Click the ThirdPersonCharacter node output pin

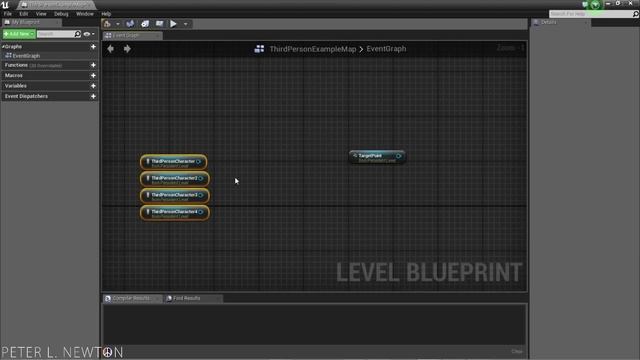coord(198,162)
